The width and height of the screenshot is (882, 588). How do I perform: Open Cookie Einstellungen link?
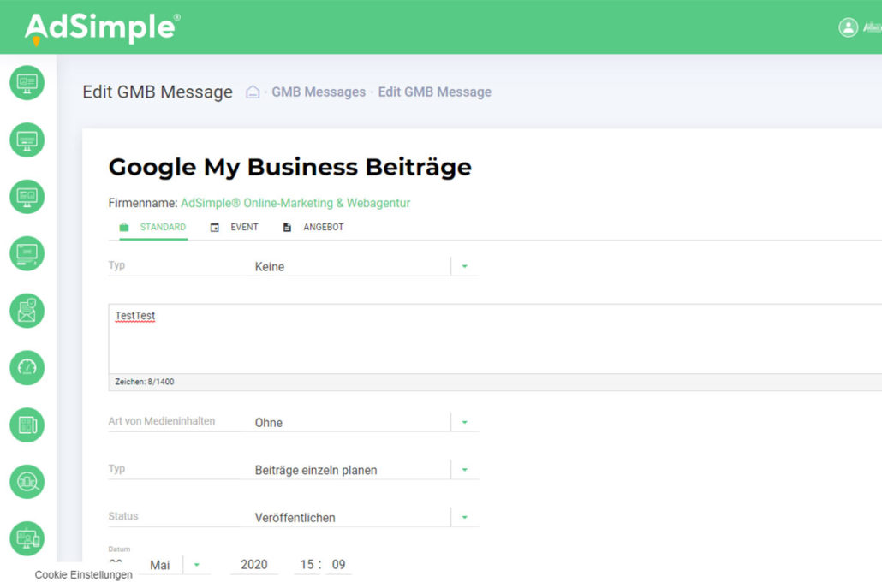click(84, 575)
